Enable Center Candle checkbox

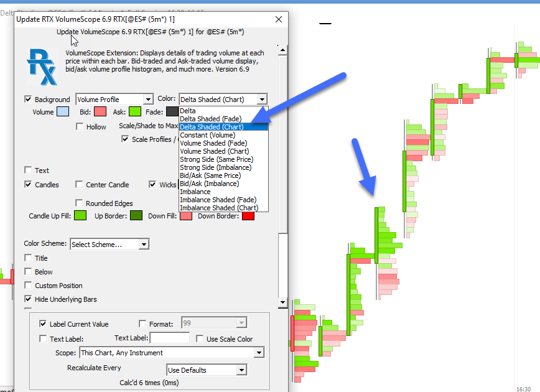point(79,184)
